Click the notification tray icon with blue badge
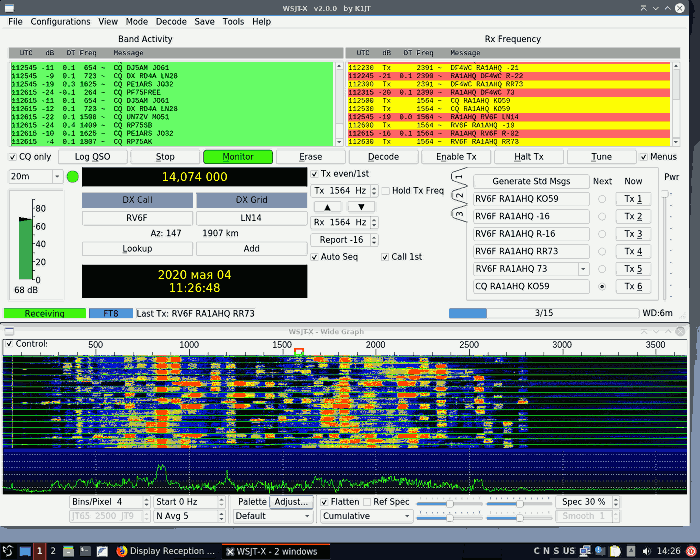The image size is (700, 560). (x=600, y=551)
